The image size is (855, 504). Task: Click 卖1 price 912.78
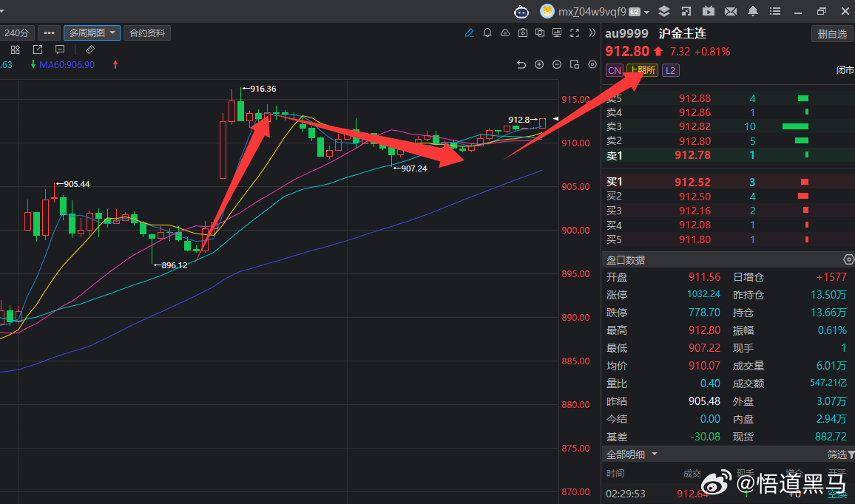pos(692,155)
